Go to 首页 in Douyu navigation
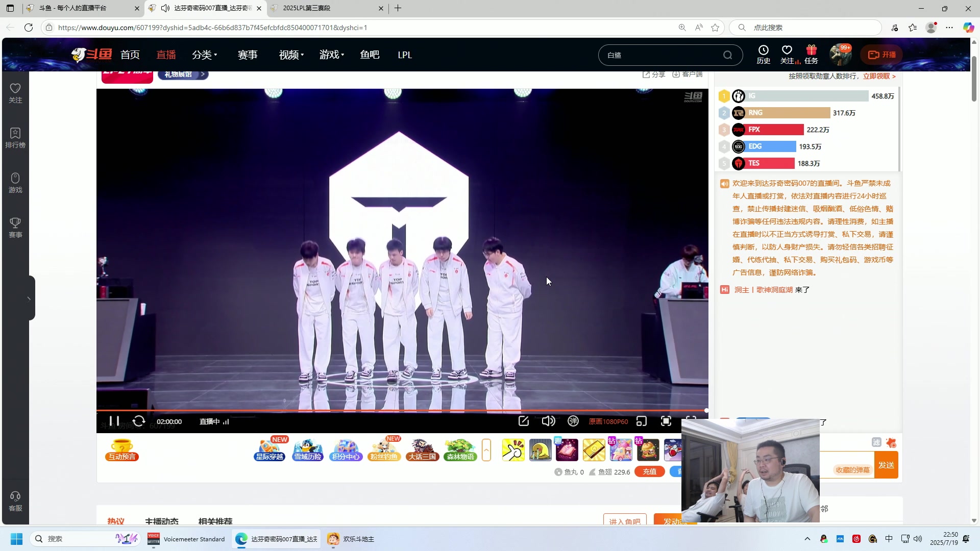Viewport: 980px width, 551px height. tap(130, 55)
